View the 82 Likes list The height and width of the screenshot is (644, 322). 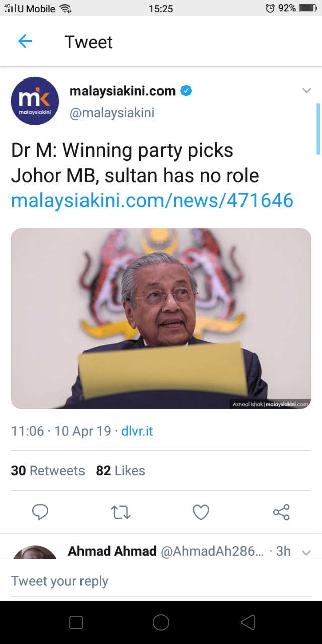point(121,471)
